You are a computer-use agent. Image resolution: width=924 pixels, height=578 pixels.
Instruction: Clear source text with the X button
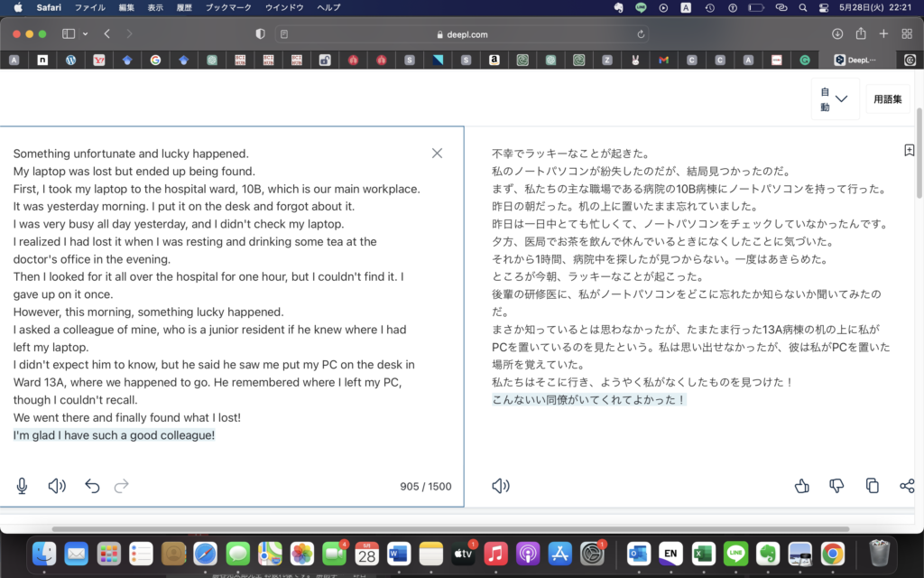pyautogui.click(x=437, y=154)
